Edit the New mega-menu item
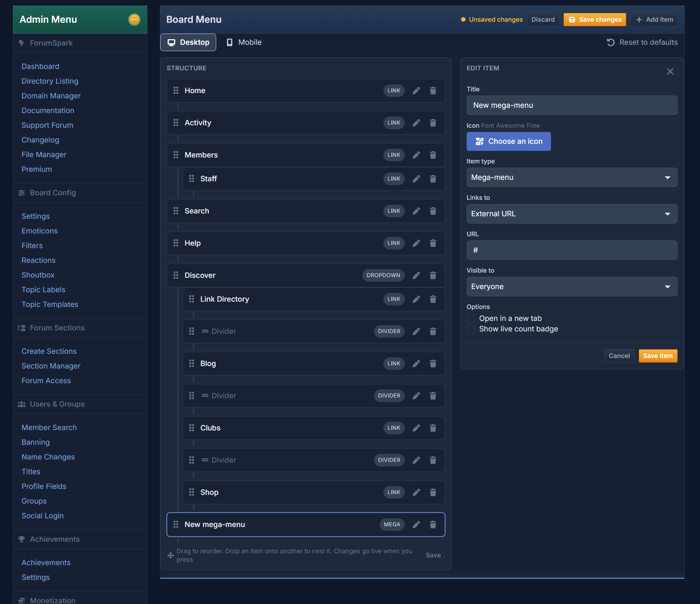This screenshot has height=604, width=700. (416, 525)
